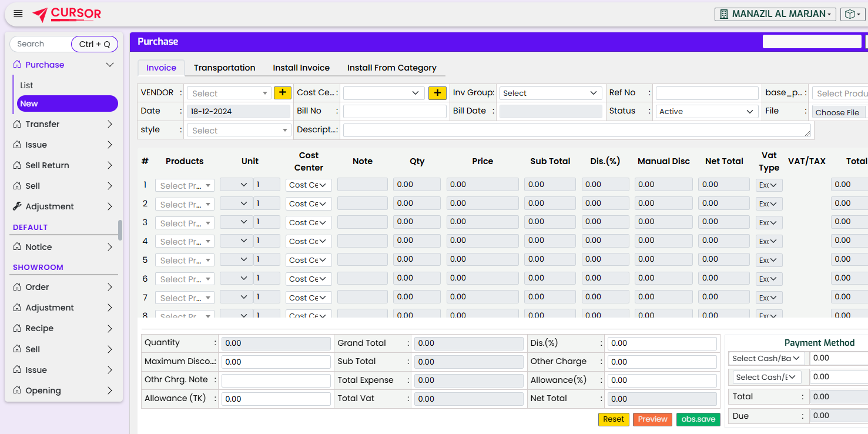Click home icon beside Transfer menu

17,124
